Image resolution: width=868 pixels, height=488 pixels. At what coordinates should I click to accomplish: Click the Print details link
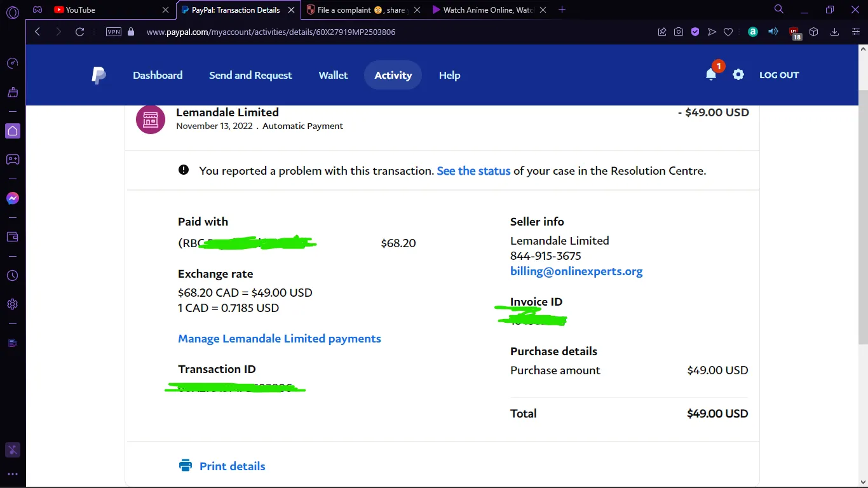pyautogui.click(x=232, y=466)
